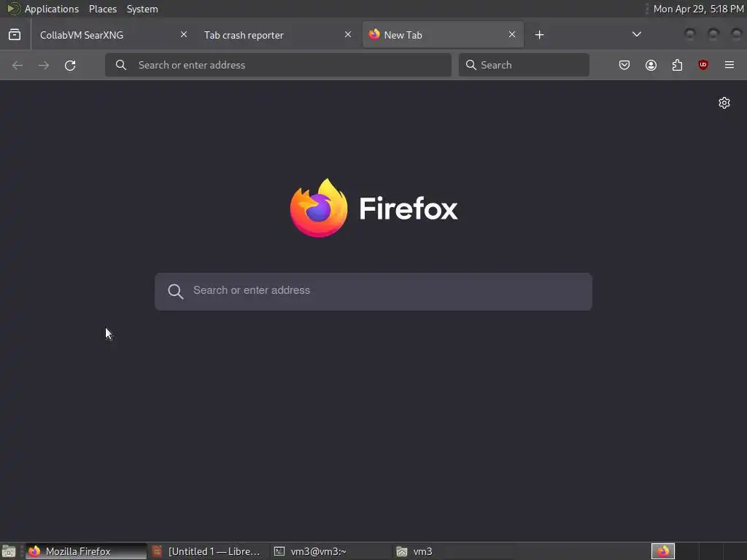The image size is (747, 560).
Task: Click the middle window control button at far right
Action: (x=713, y=34)
